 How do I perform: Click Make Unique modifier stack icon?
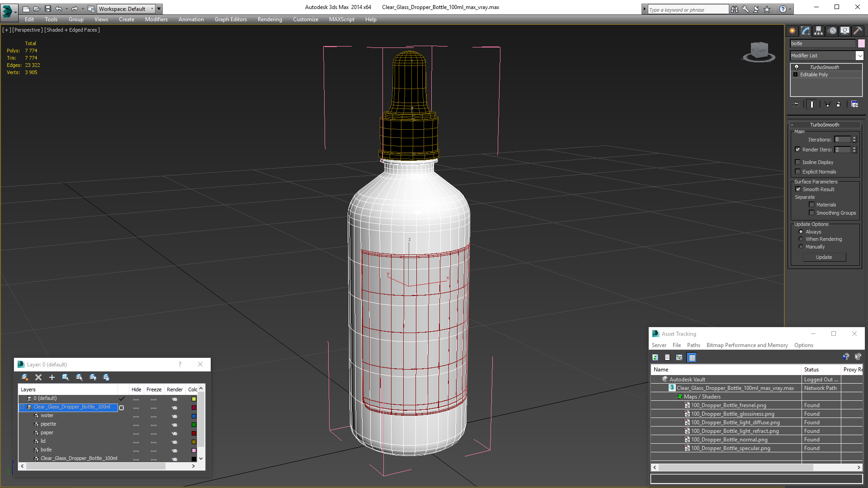827,104
